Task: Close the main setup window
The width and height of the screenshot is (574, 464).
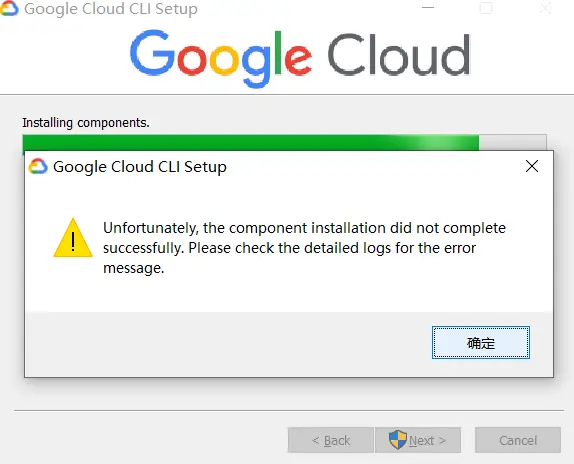Action: pyautogui.click(x=545, y=8)
